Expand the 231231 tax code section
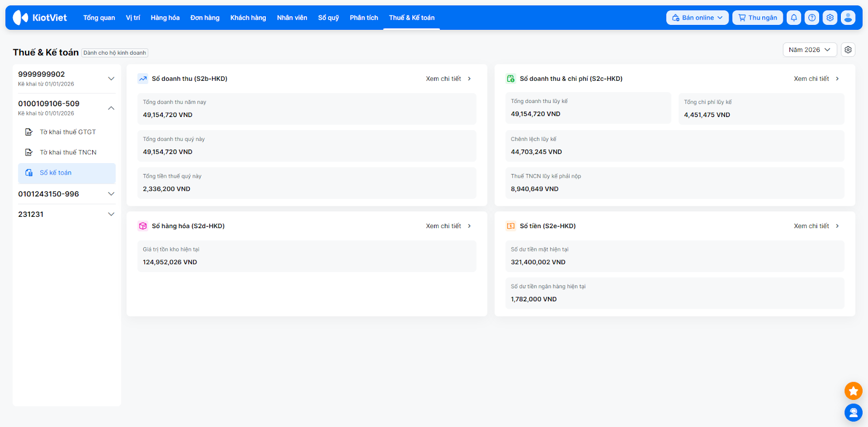This screenshot has height=427, width=868. tap(111, 215)
